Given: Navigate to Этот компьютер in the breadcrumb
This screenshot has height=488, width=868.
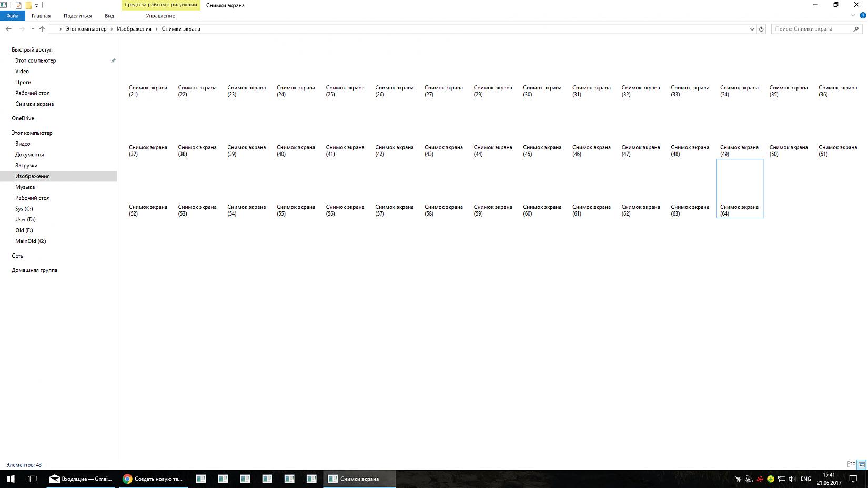Looking at the screenshot, I should pos(86,29).
